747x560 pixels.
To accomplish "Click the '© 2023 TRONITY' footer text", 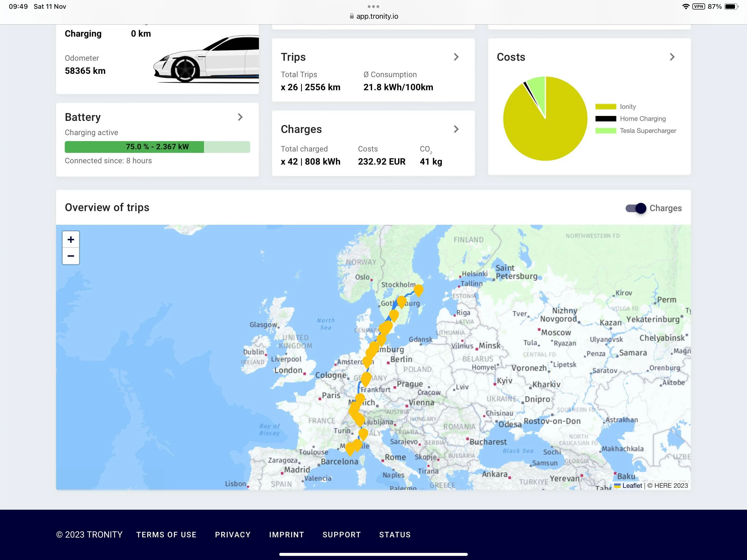I will [89, 535].
